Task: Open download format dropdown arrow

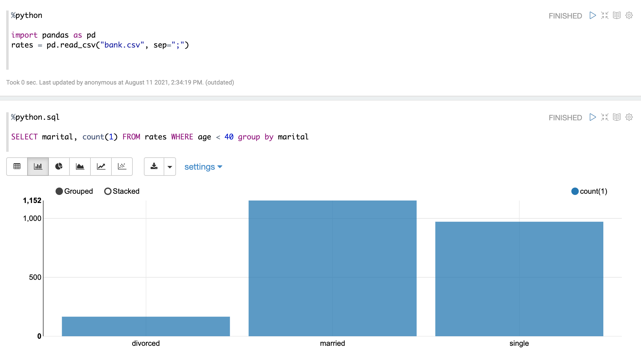Action: (x=170, y=167)
